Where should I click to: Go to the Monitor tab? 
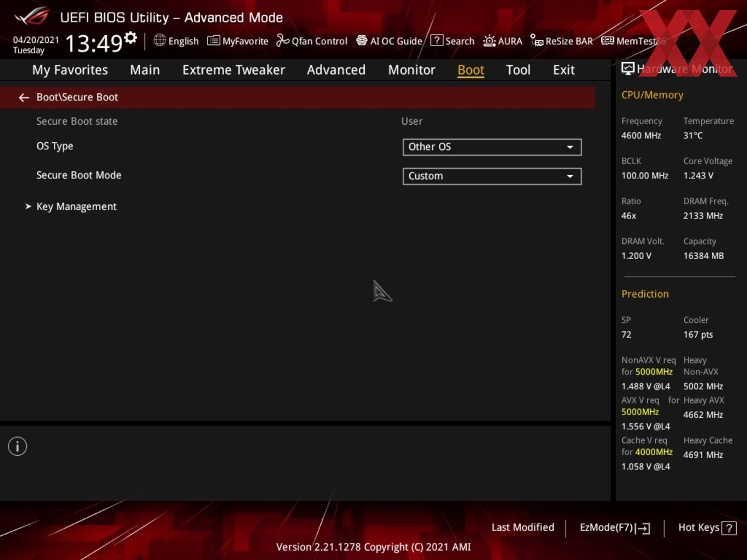pos(412,70)
